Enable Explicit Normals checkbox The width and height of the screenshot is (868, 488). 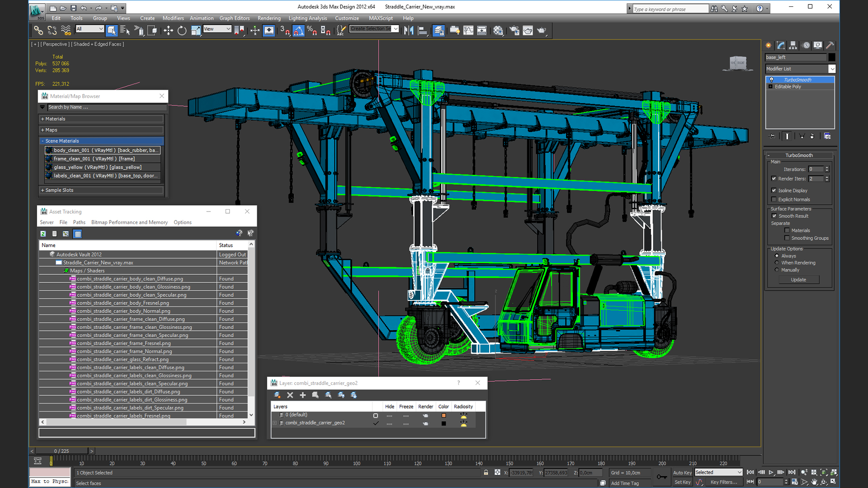point(774,199)
